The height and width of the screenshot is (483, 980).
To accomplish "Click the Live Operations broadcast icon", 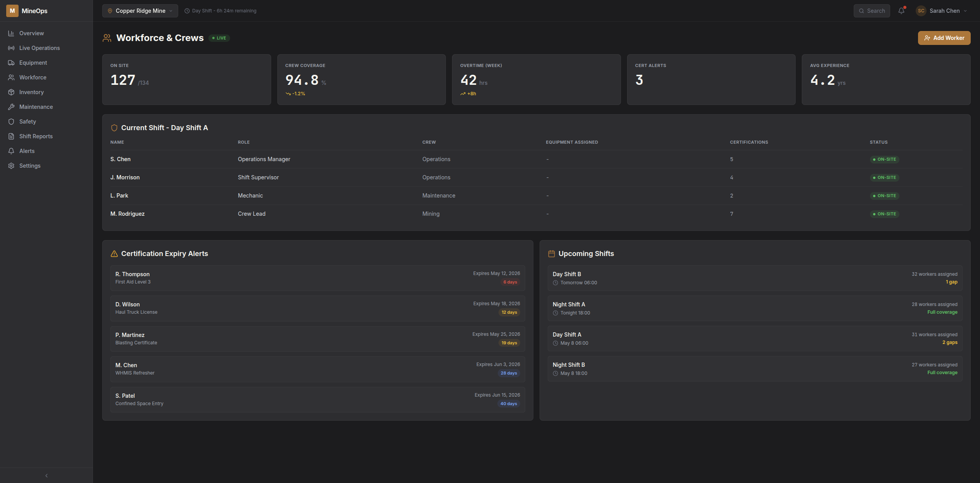I will pos(11,48).
